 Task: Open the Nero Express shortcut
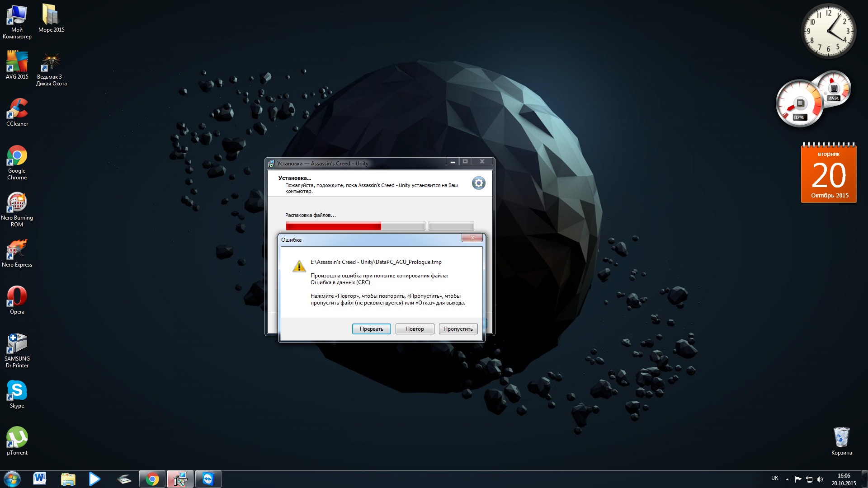click(x=17, y=253)
